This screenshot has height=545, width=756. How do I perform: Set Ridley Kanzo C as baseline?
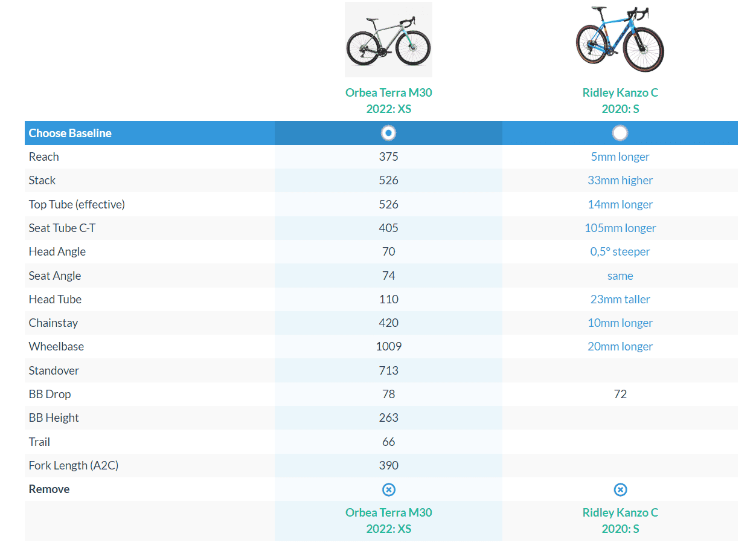620,133
